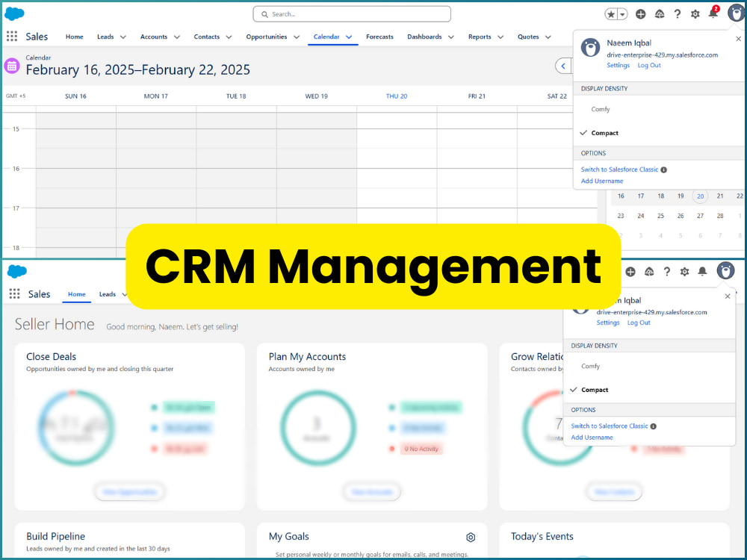Click info icon beside Switch to Classic in Calendar window
This screenshot has width=747, height=560.
click(663, 169)
